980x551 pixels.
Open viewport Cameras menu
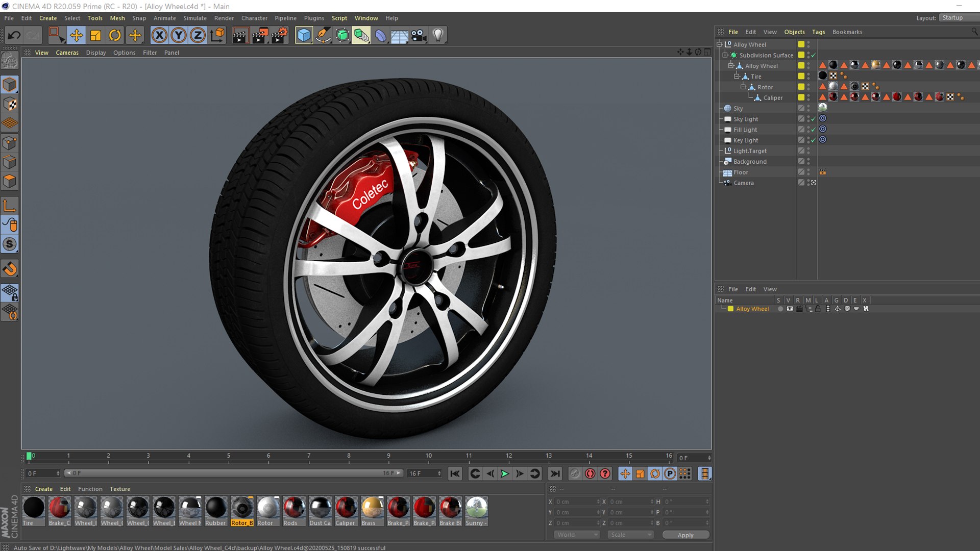pos(67,53)
